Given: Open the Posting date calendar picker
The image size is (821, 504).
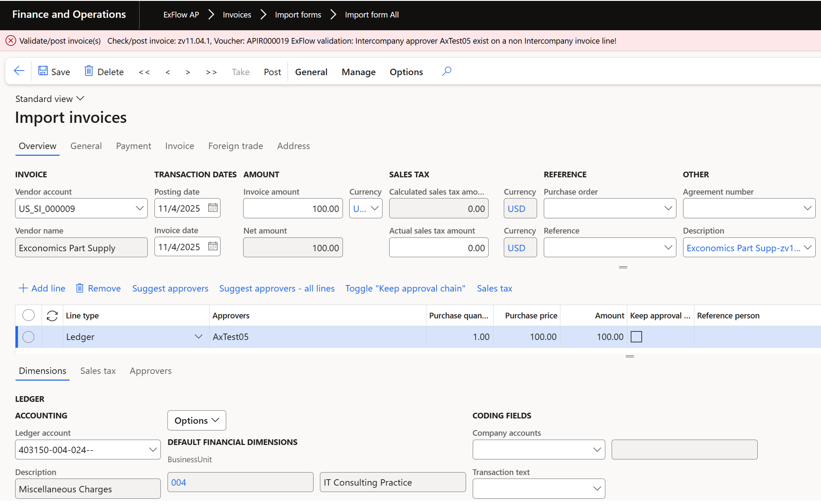Looking at the screenshot, I should (x=213, y=208).
